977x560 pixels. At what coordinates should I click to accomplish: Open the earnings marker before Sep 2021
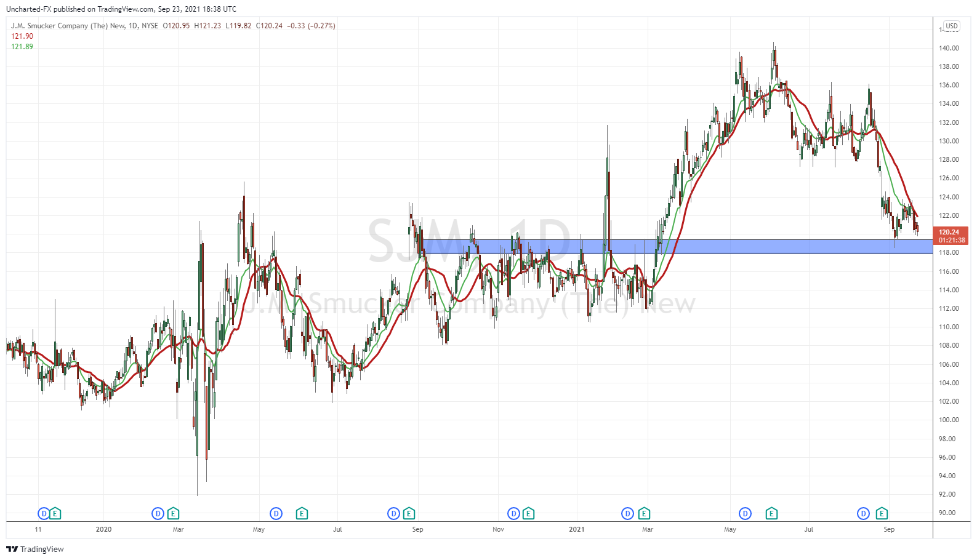[x=882, y=513]
